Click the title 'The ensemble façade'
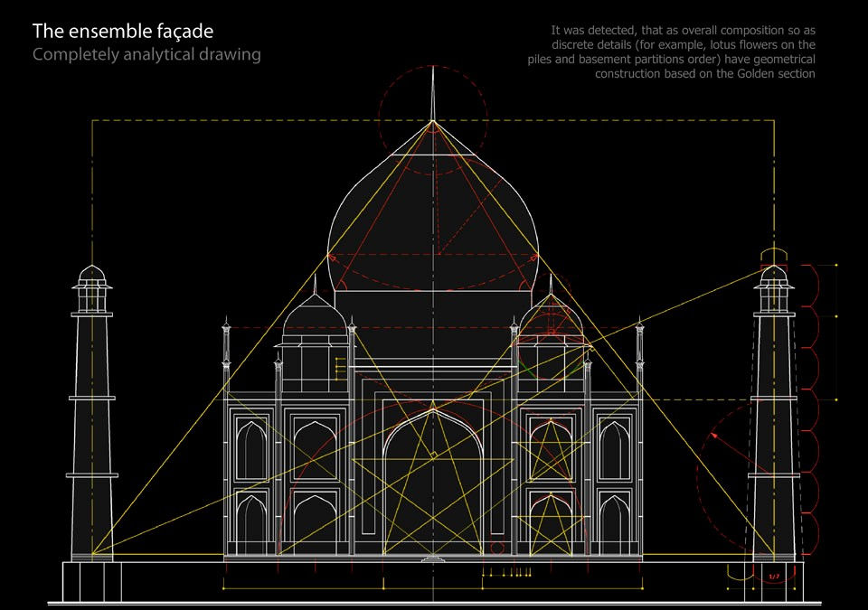Image resolution: width=868 pixels, height=610 pixels. pyautogui.click(x=123, y=30)
